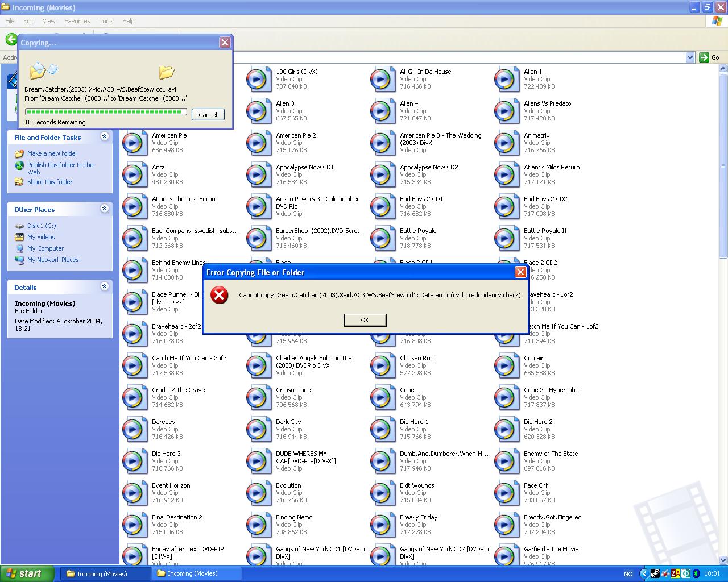The height and width of the screenshot is (582, 728).
Task: Open Disk 1 (C:) link
Action: tap(42, 226)
